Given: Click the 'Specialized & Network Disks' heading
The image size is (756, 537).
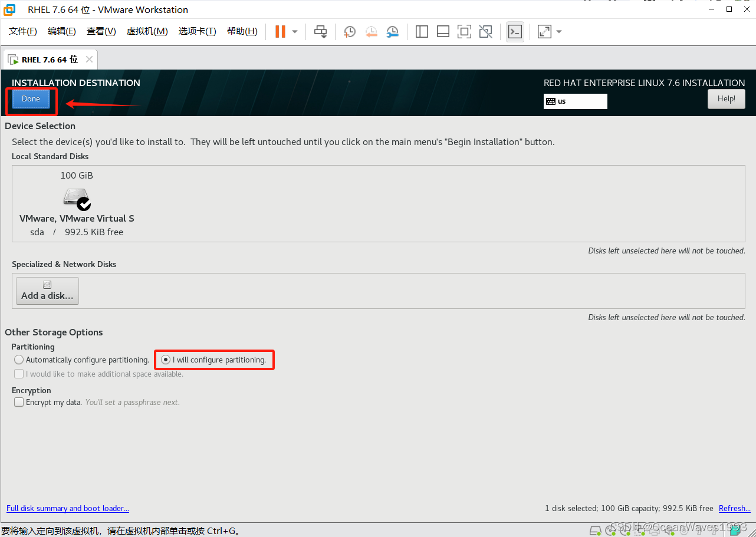Looking at the screenshot, I should point(64,264).
